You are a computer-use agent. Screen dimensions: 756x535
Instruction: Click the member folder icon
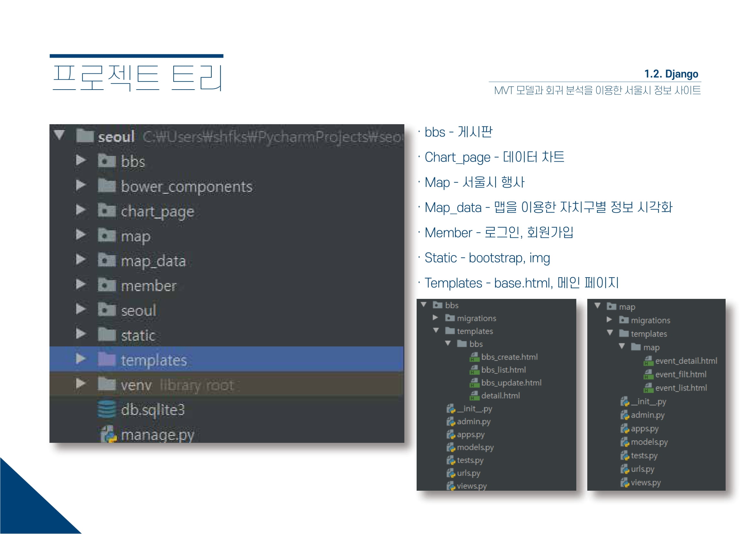click(x=107, y=285)
